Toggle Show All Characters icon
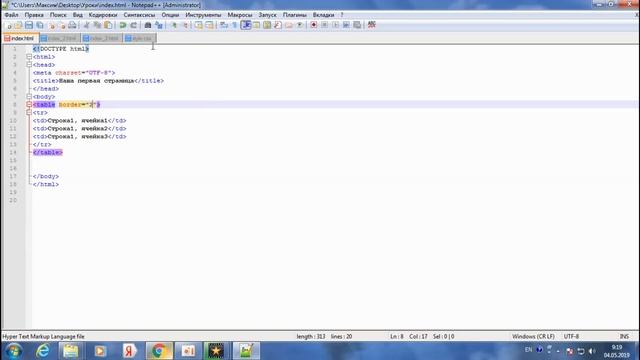The image size is (640, 360). 235,25
